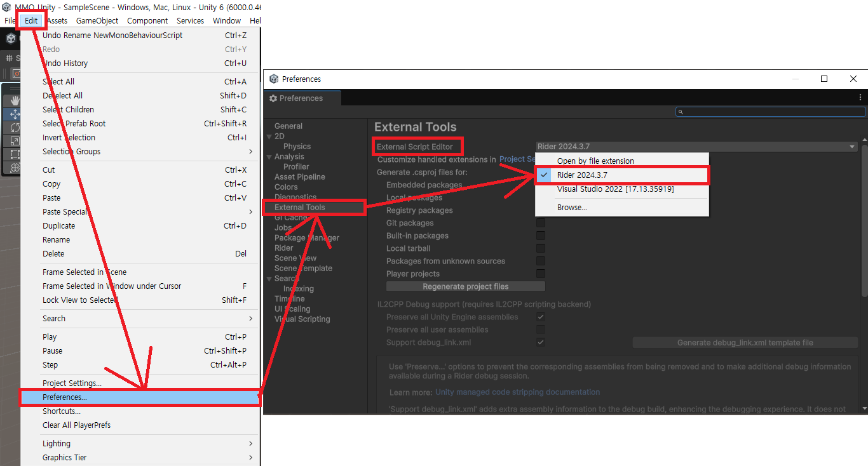868x466 pixels.
Task: Maximize the Preferences window
Action: pos(824,79)
